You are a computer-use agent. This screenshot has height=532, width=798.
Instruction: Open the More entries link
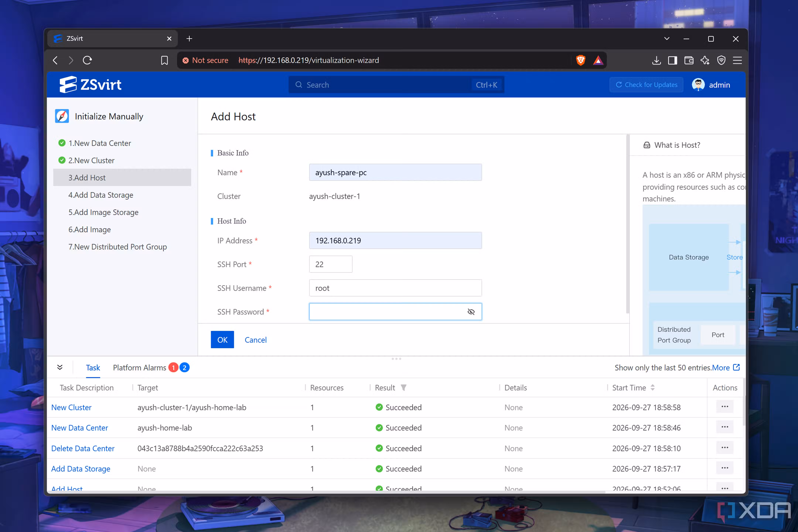721,367
